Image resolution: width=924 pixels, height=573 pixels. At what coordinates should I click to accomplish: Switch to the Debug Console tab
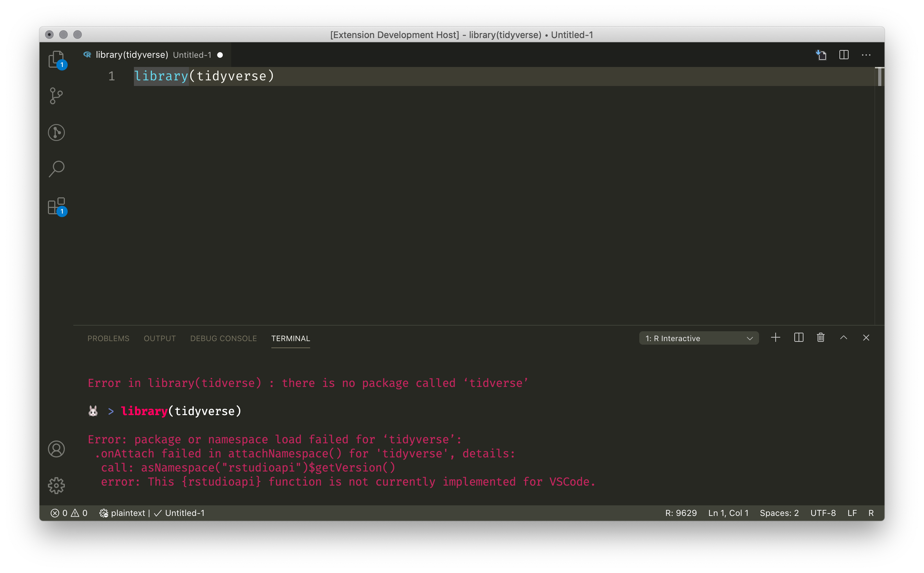223,338
